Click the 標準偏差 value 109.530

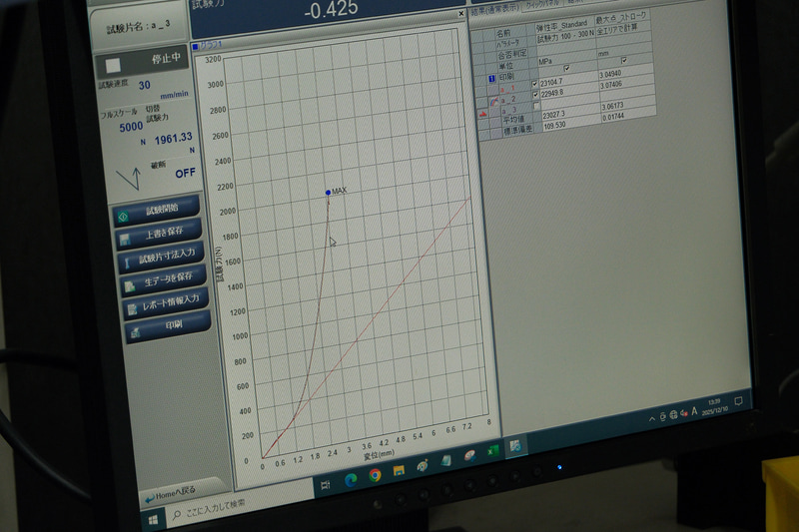[x=554, y=125]
